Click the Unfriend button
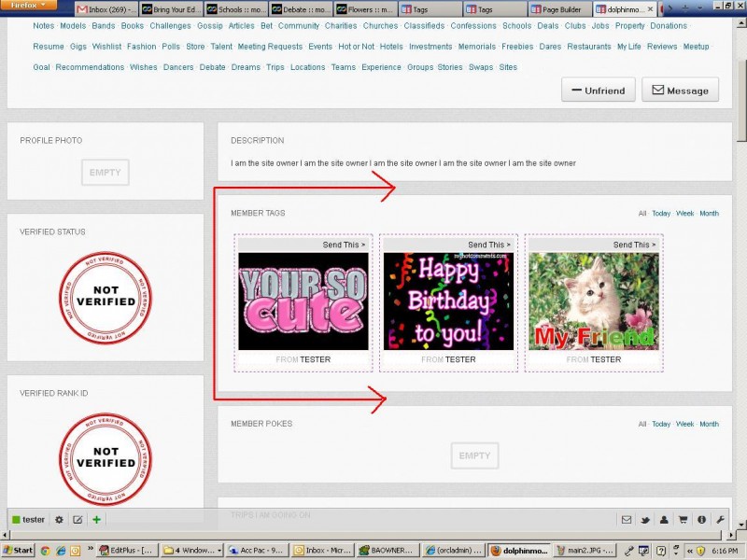The image size is (747, 560). click(598, 90)
